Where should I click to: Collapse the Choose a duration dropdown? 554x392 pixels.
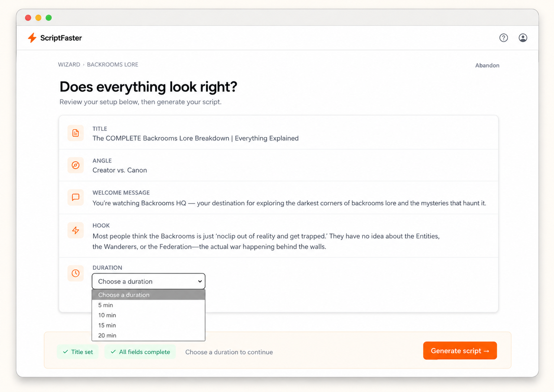click(x=149, y=281)
